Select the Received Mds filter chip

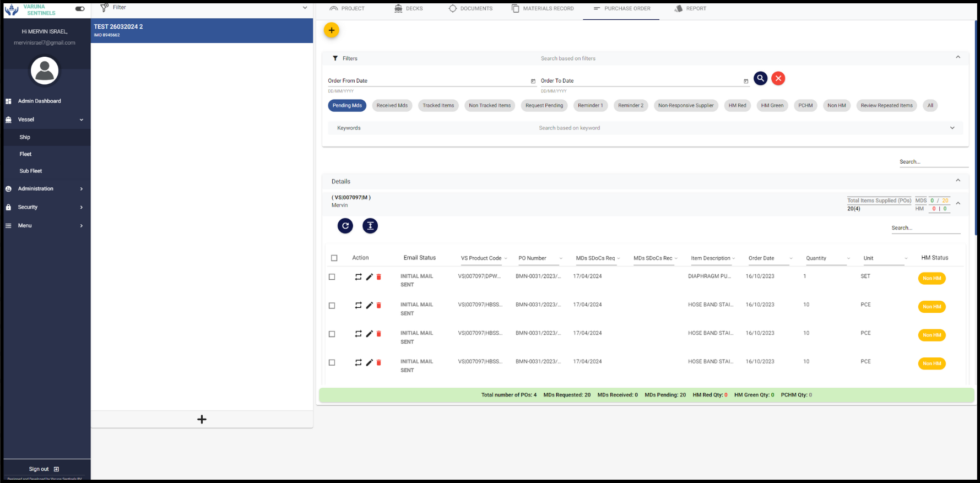pos(392,106)
